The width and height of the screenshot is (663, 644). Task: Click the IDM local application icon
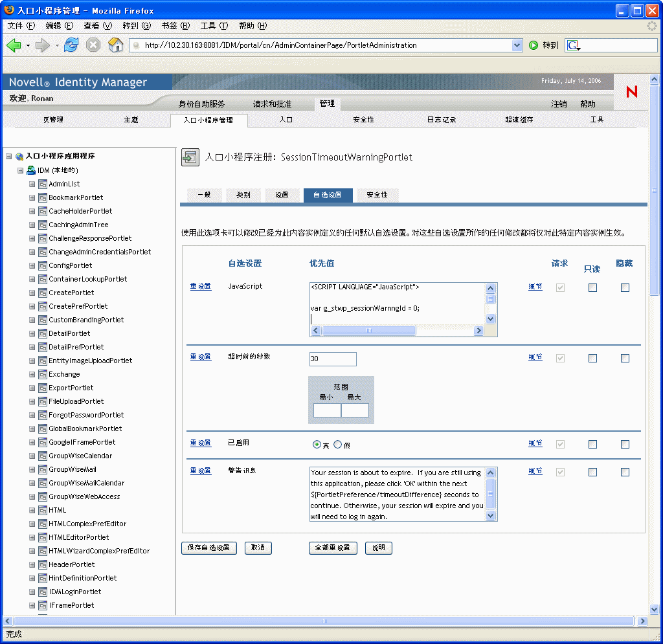tap(31, 170)
